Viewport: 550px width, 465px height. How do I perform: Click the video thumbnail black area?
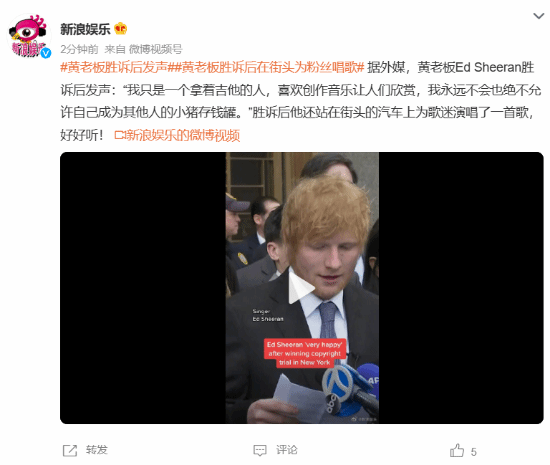142,288
